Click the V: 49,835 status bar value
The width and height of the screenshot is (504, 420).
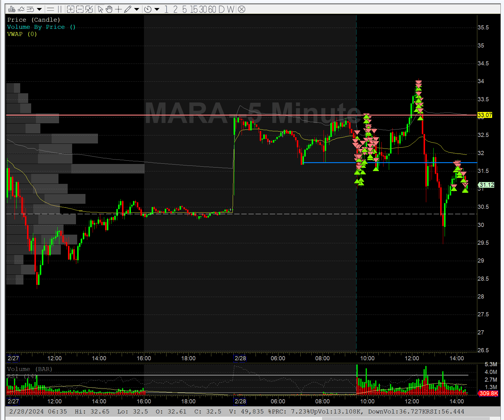(246, 412)
